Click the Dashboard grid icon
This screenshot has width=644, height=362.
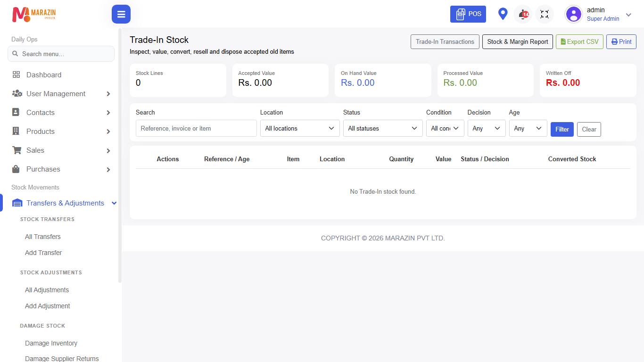pos(17,75)
